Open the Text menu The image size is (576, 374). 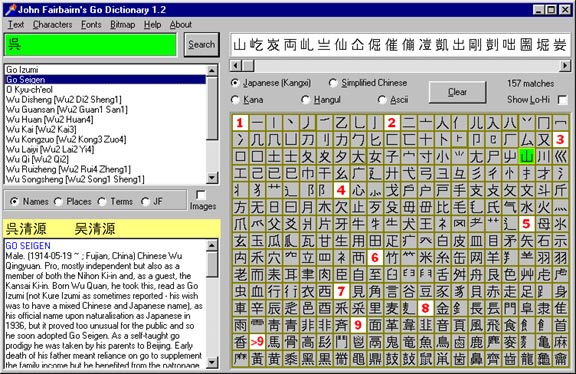point(16,25)
